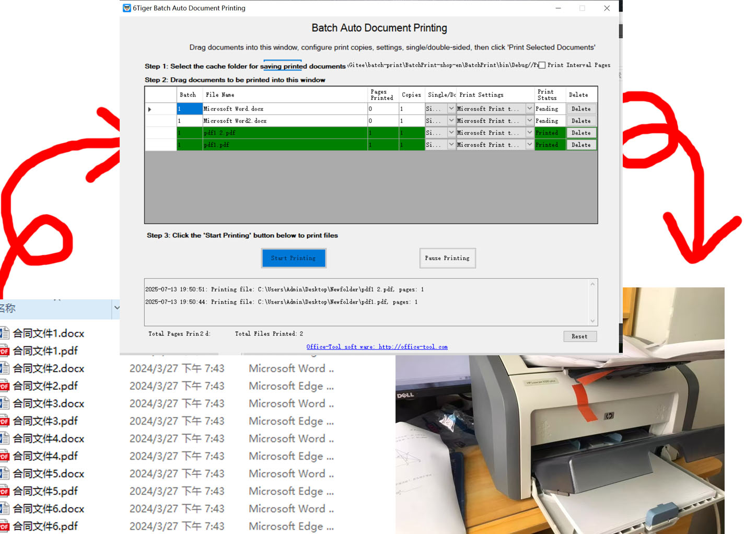The height and width of the screenshot is (534, 756).
Task: Open single/double-sided dropdown for Microsoft Word.docx
Action: point(451,109)
